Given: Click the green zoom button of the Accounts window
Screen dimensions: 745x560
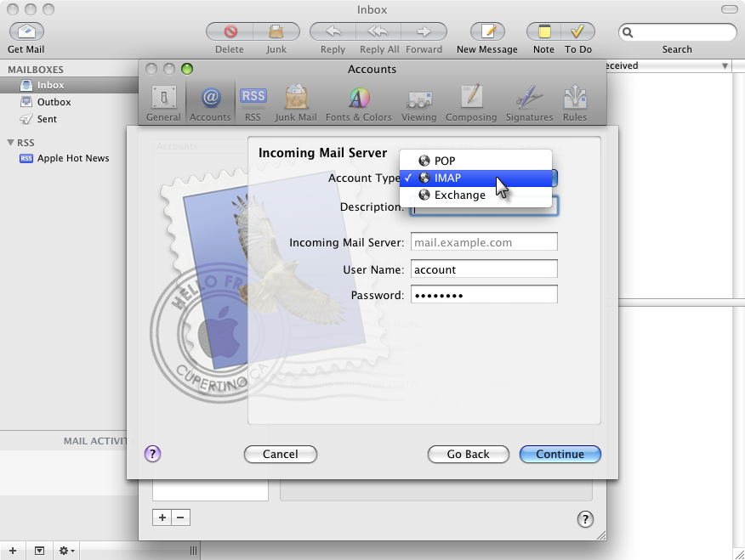Looking at the screenshot, I should click(x=187, y=69).
